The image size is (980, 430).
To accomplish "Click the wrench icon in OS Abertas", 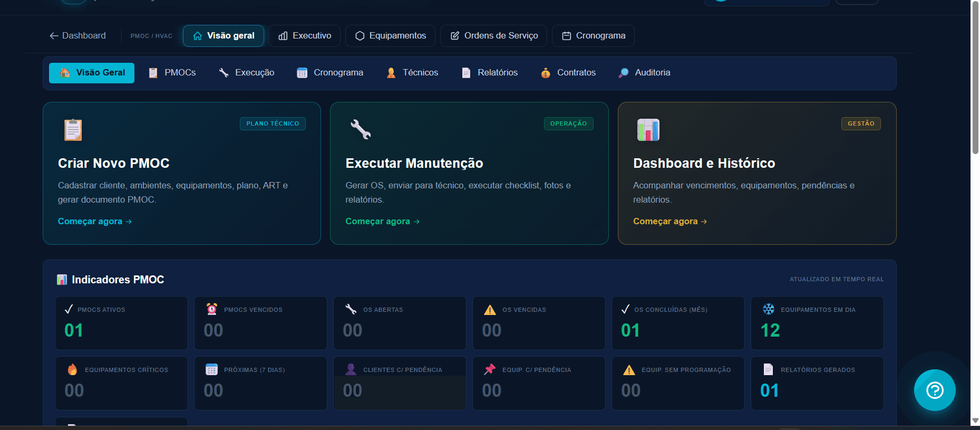I will click(351, 309).
